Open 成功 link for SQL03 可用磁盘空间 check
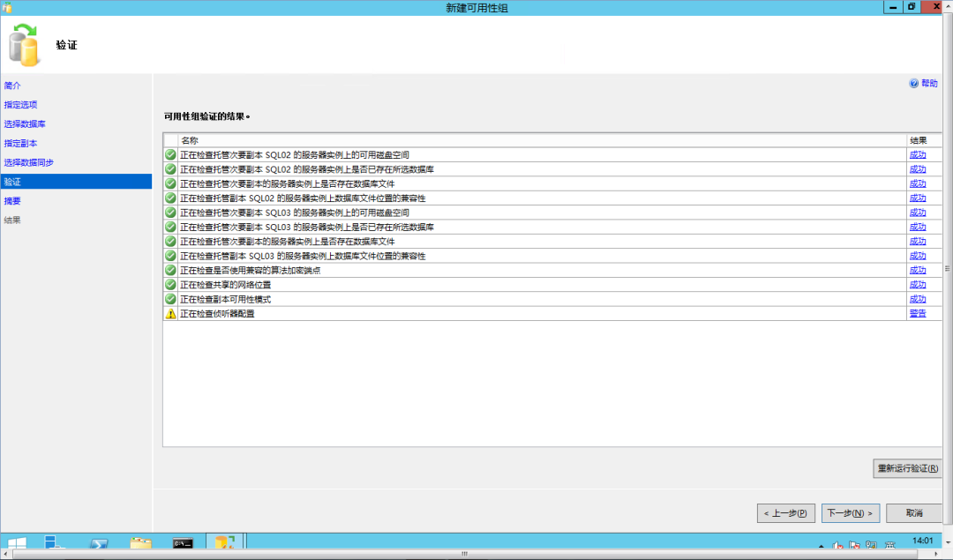Screen dimensions: 953x560 click(x=917, y=213)
